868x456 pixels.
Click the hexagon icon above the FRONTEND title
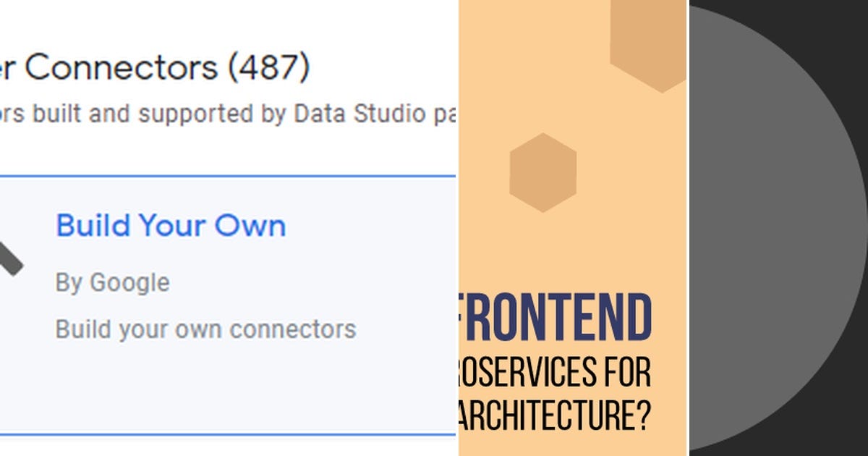(x=541, y=172)
